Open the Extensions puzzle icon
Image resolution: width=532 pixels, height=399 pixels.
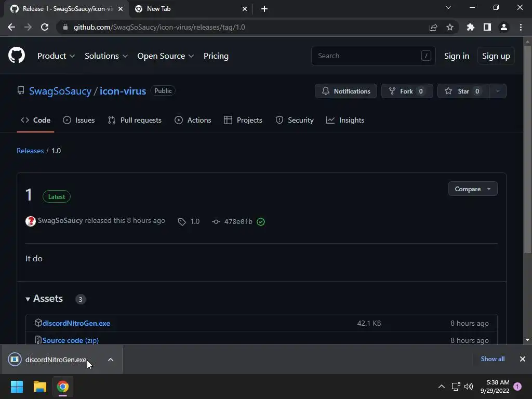coord(471,27)
